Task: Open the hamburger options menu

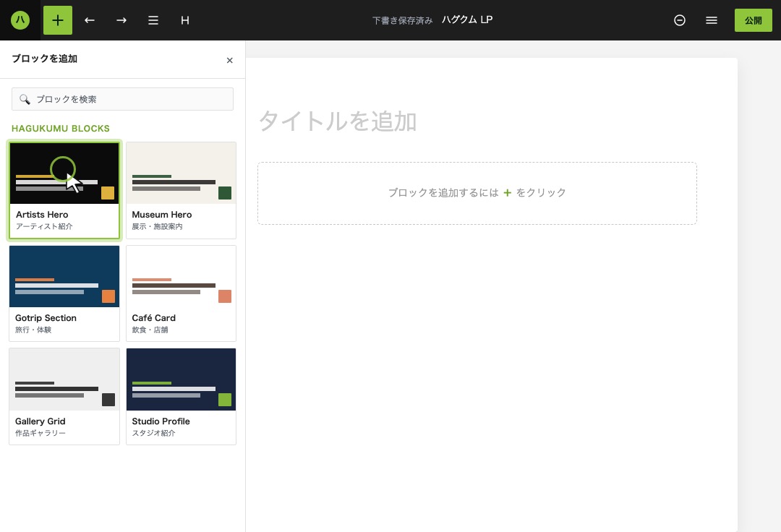Action: point(712,20)
